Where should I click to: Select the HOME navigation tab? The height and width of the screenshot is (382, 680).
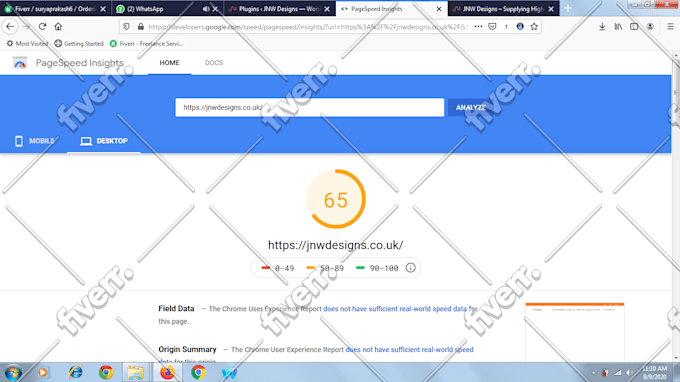click(x=169, y=63)
